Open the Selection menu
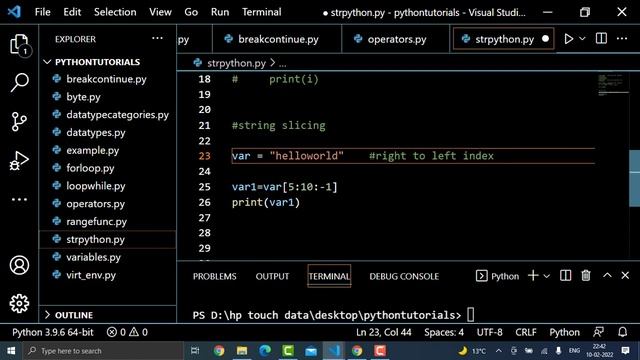This screenshot has height=360, width=640. (115, 12)
